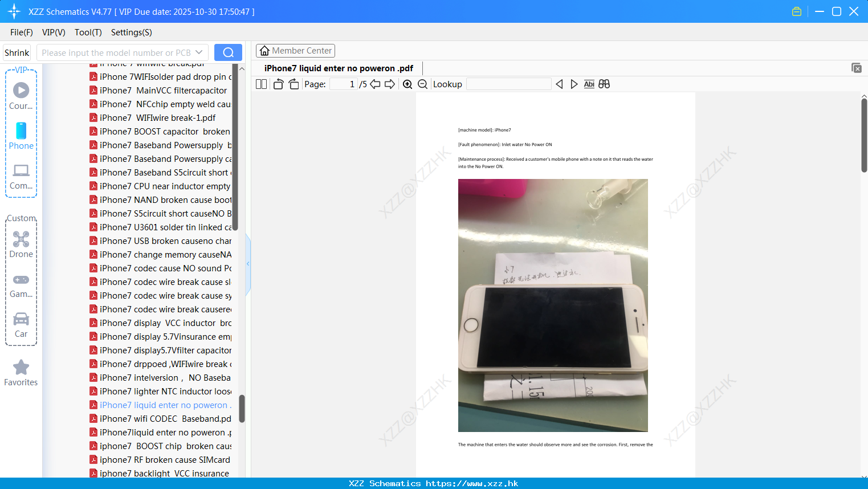Screen dimensions: 868x489
Task: Select the Car category icon
Action: tap(21, 325)
